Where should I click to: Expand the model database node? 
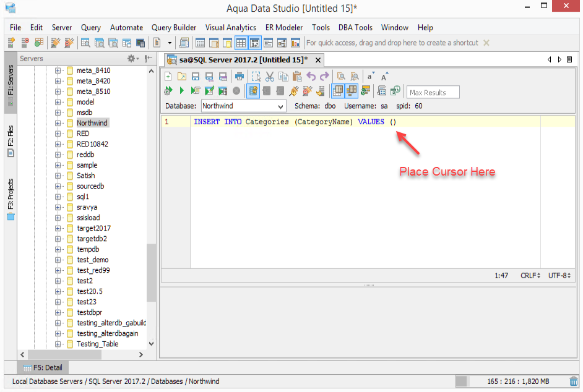(x=58, y=102)
